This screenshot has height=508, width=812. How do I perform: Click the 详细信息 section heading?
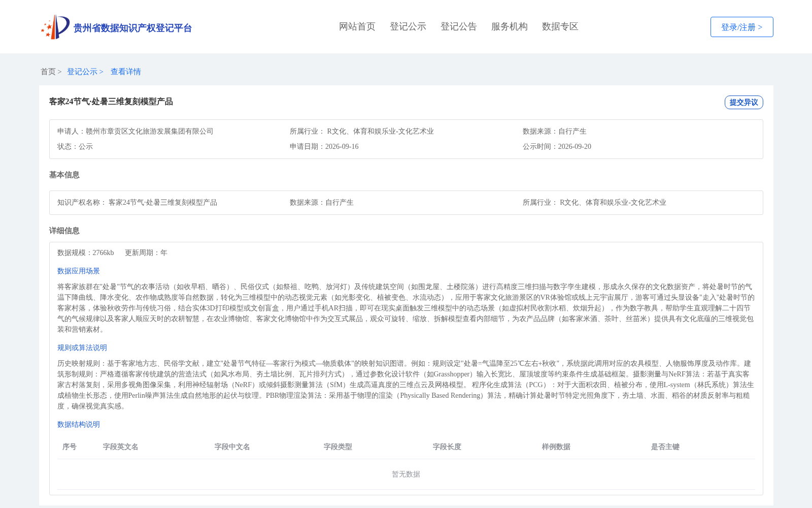pyautogui.click(x=64, y=231)
